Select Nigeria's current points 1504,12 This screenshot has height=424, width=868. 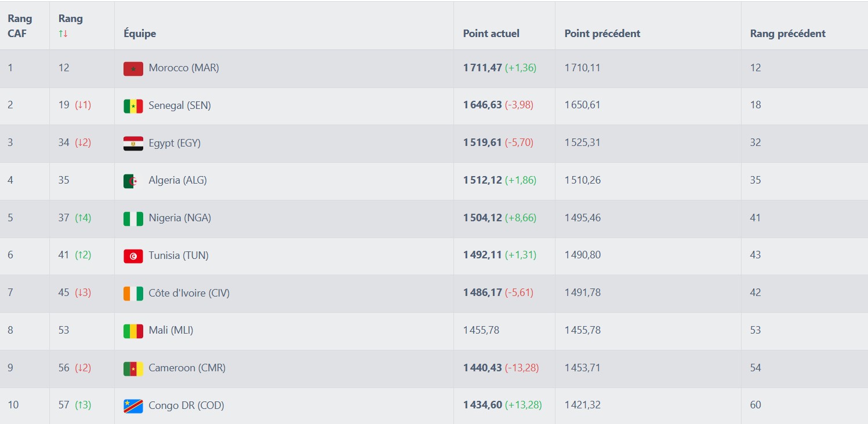click(x=482, y=218)
